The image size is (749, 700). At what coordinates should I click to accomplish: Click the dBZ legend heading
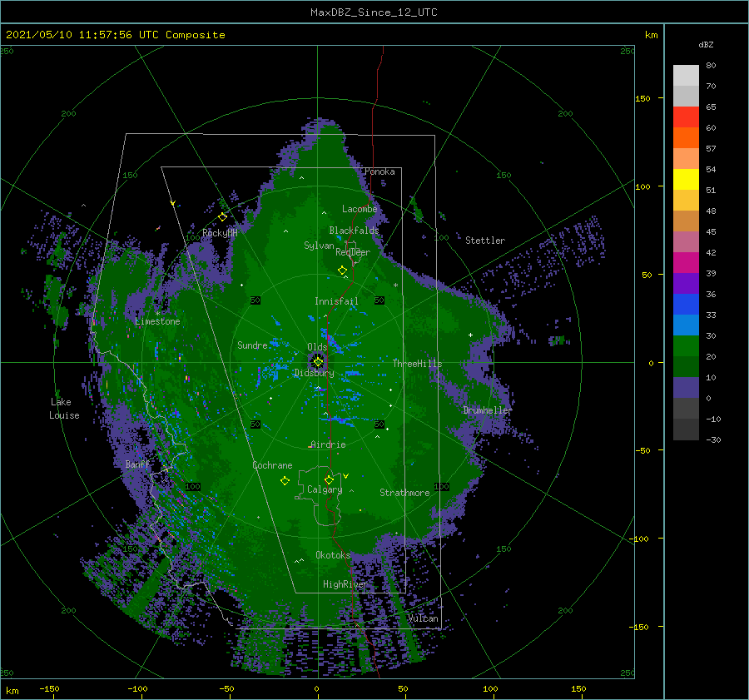(706, 44)
